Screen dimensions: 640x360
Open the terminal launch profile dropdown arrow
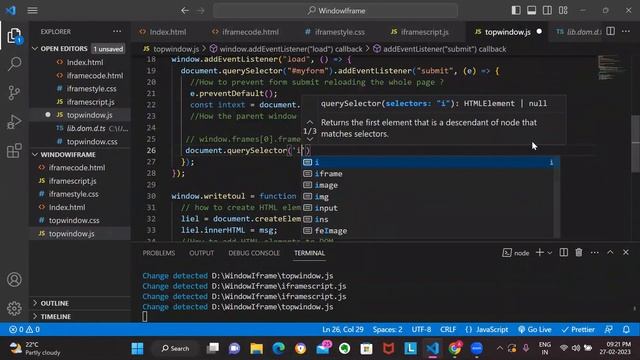[x=550, y=253]
